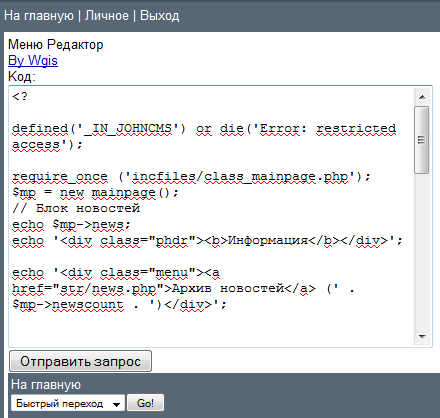Click the code box scrollbar thumb
The width and height of the screenshot is (440, 418).
tap(422, 140)
